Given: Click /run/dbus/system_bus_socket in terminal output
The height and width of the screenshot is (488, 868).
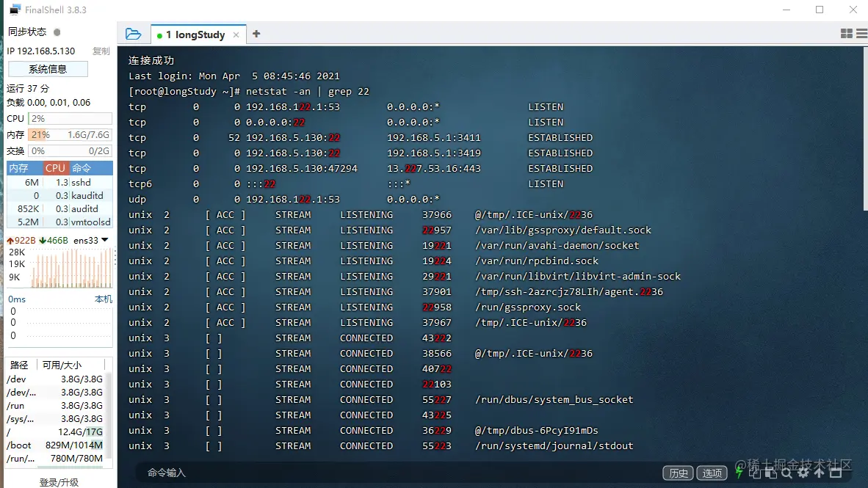Looking at the screenshot, I should coord(554,399).
